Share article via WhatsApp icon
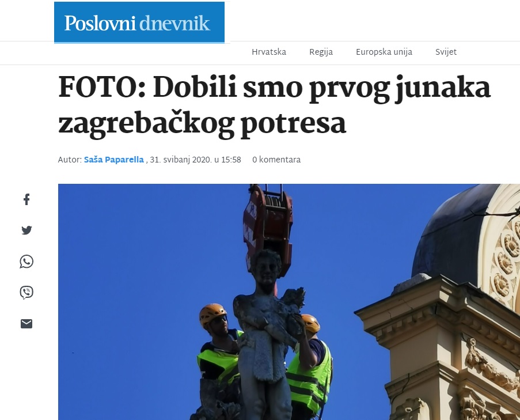 point(26,262)
